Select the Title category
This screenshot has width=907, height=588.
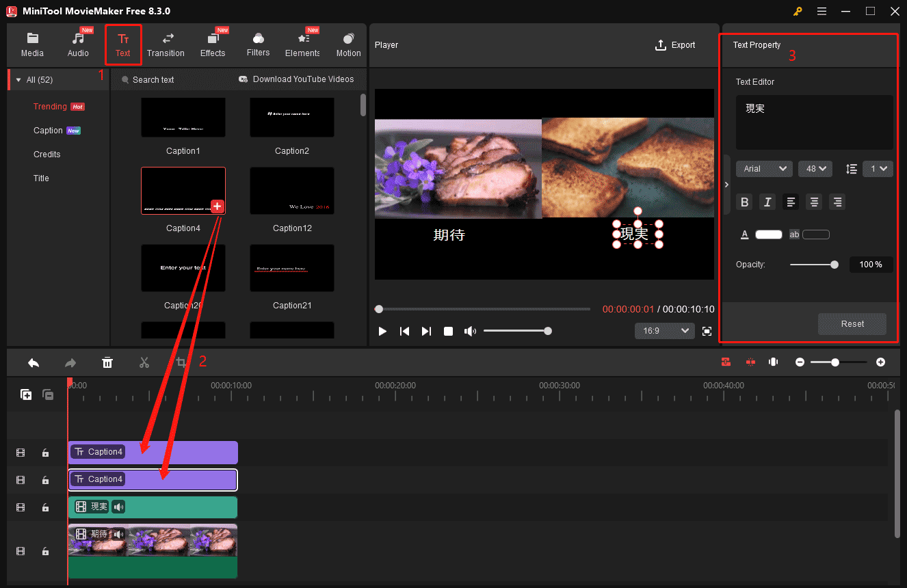42,178
